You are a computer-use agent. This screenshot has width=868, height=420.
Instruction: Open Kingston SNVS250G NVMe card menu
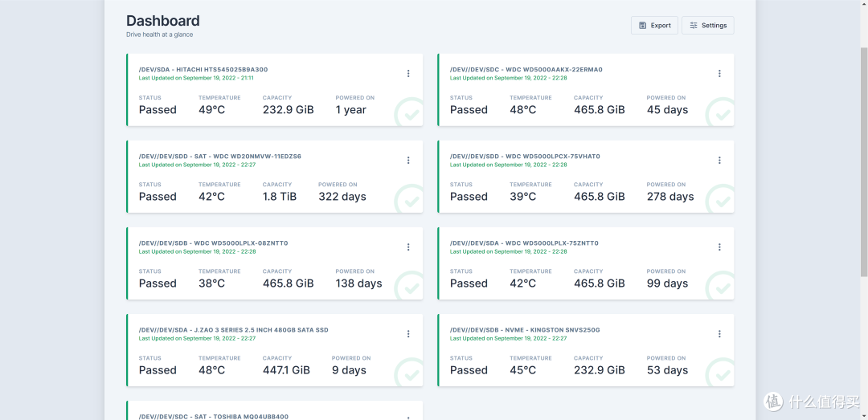719,334
